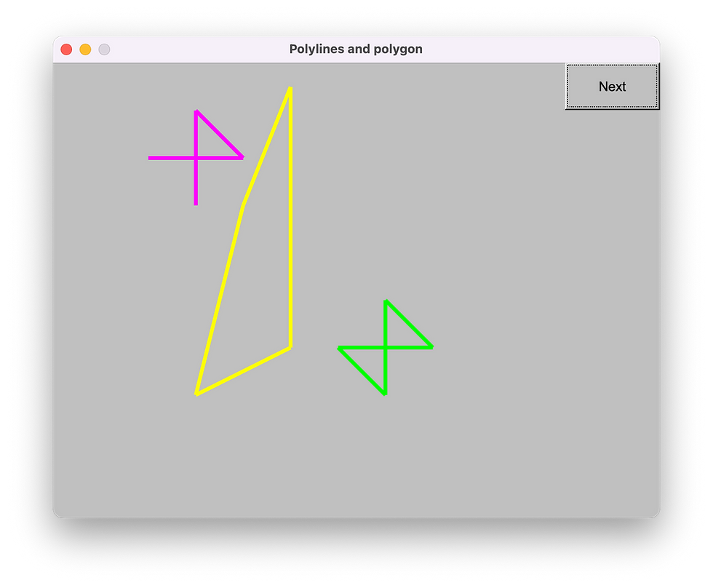This screenshot has height=588, width=713.
Task: Click the 'Polylines and polygon' window title
Action: pos(356,49)
